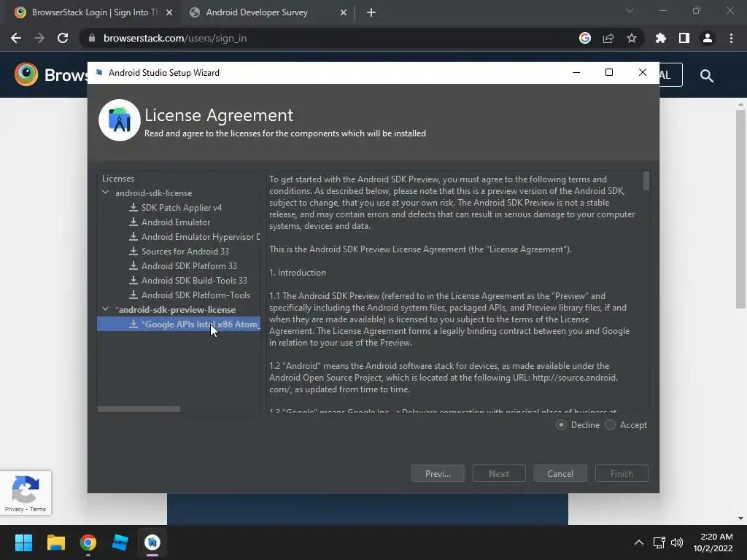Click the Google icon in address bar
Screen dimensions: 747x560
[585, 38]
